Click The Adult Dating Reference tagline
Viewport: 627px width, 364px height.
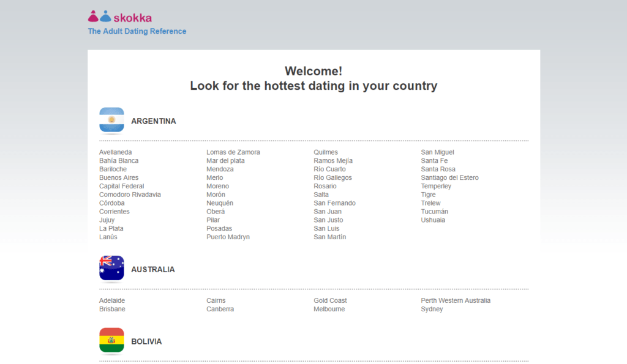[x=137, y=31]
